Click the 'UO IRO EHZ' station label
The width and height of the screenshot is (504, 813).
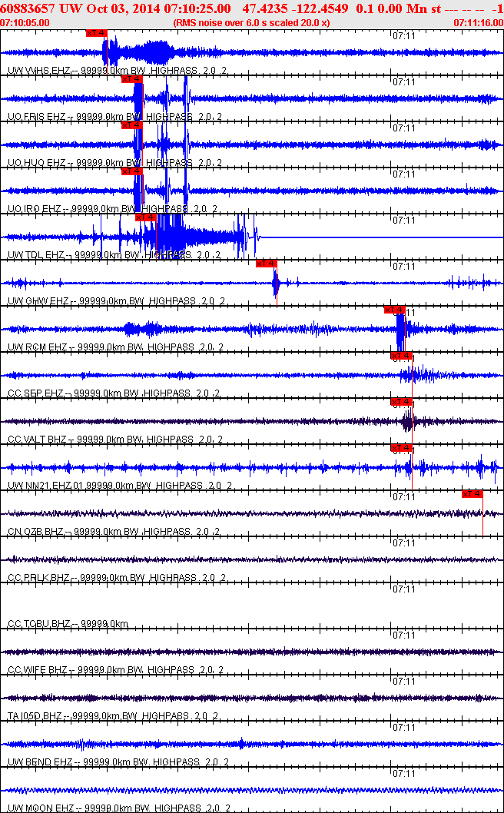point(35,209)
